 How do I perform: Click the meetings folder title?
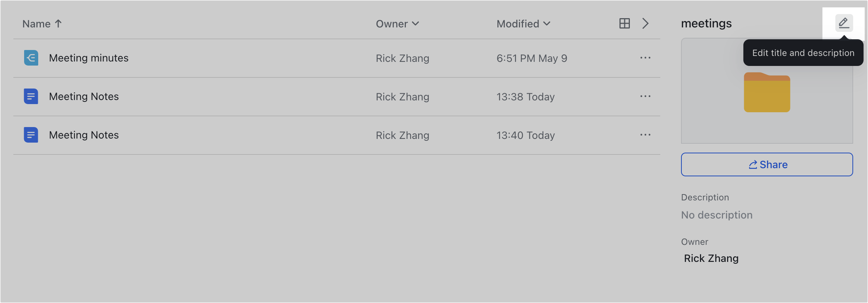pos(706,23)
